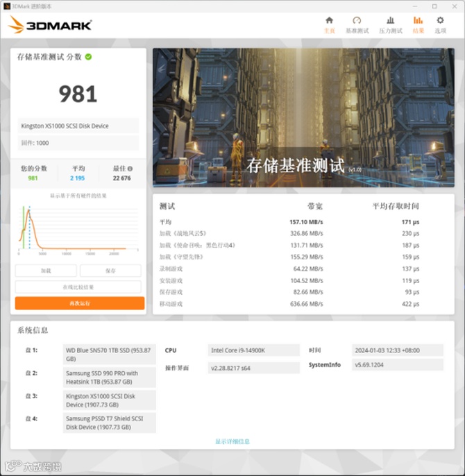The height and width of the screenshot is (476, 465).
Task: Click the info icon beside 最佳
Action: point(130,169)
